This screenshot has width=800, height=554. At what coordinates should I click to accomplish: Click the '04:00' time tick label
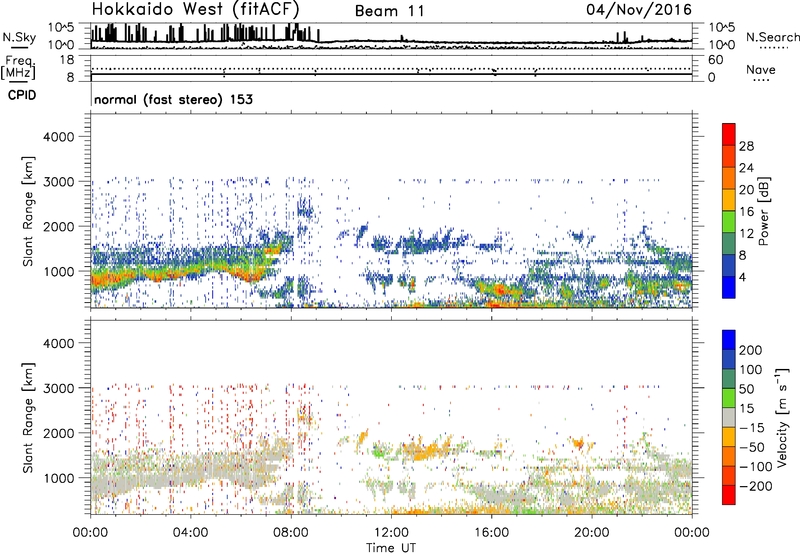click(x=191, y=533)
